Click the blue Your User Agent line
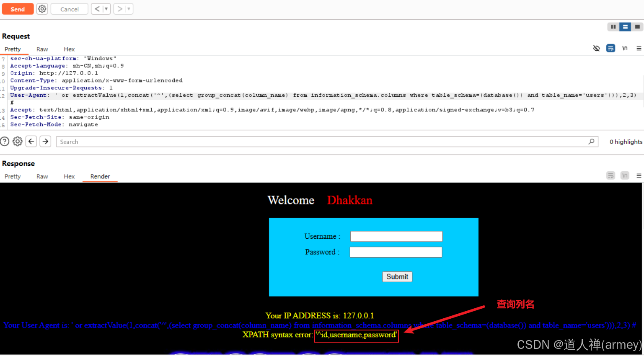Viewport: 644px width, 356px height. pyautogui.click(x=320, y=325)
